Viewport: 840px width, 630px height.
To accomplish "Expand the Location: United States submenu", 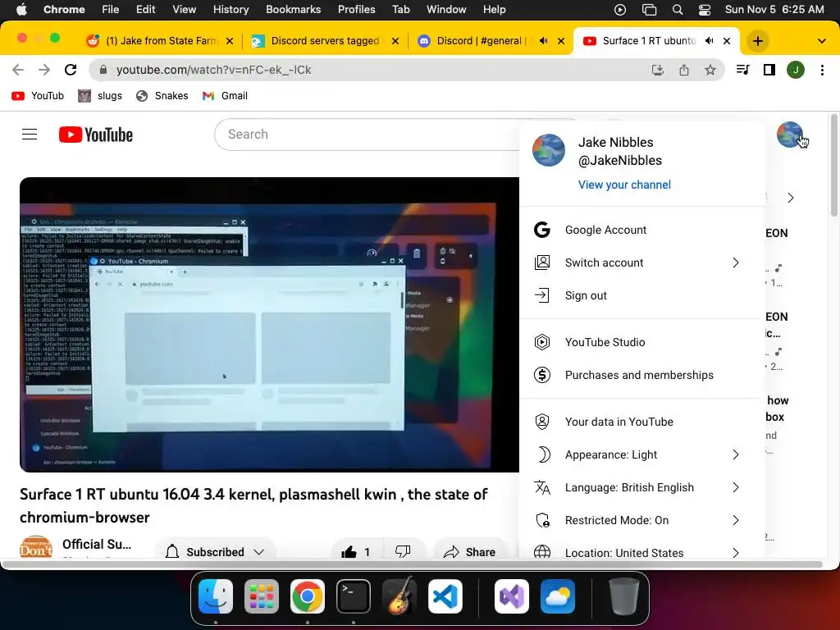I will coord(736,553).
